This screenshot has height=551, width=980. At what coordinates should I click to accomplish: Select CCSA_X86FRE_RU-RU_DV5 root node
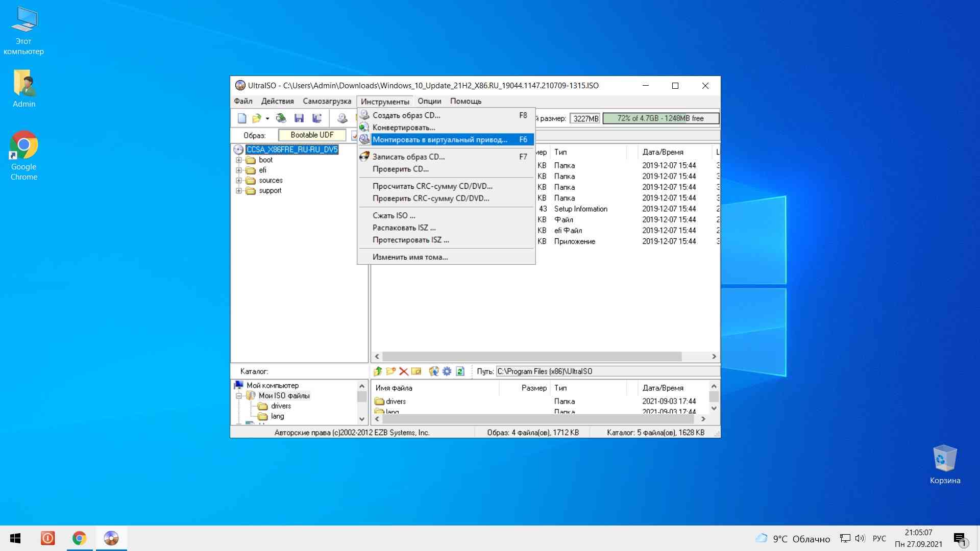pos(292,149)
